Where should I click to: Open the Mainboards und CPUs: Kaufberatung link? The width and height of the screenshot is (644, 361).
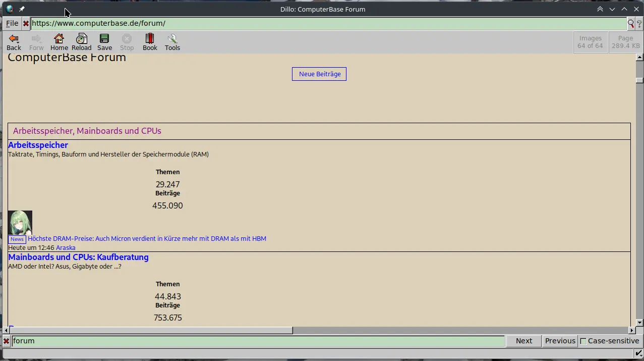tap(78, 257)
